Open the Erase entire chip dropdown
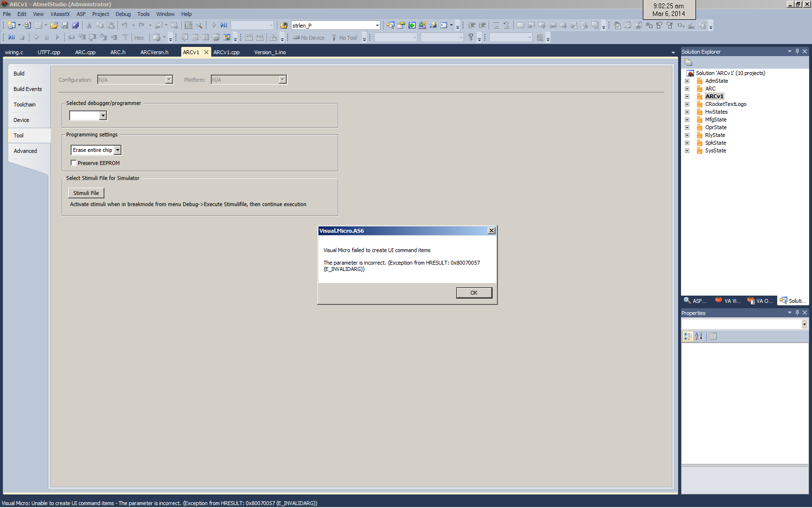Screen dimensions: 812x508 coord(117,150)
